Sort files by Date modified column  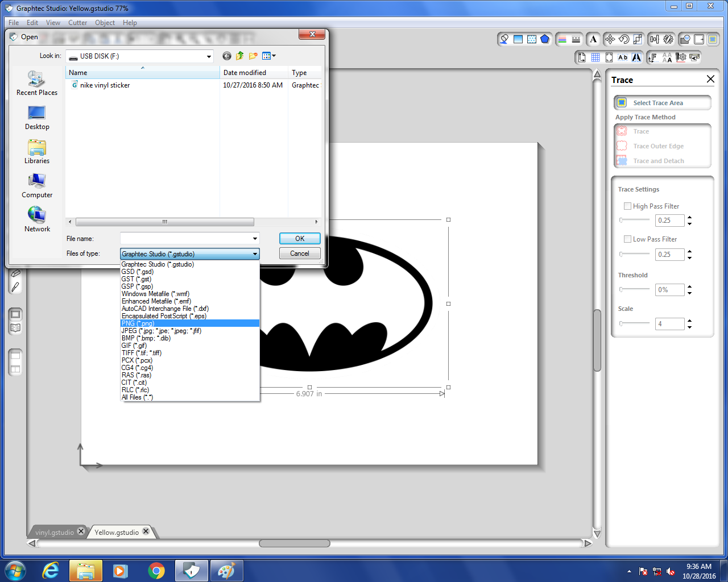254,73
